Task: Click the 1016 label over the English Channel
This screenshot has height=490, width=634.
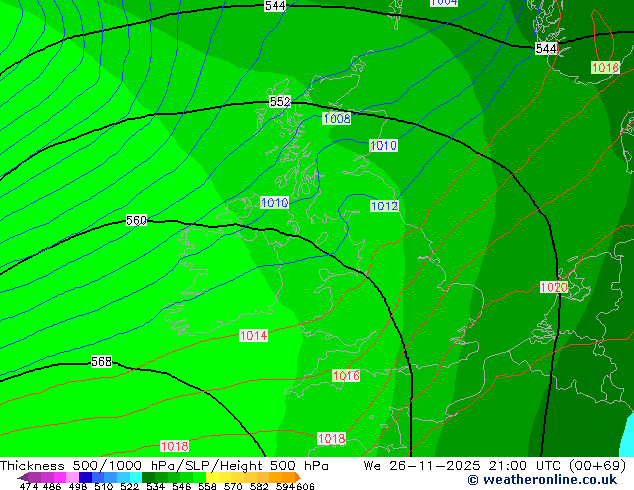Action: pyautogui.click(x=346, y=376)
